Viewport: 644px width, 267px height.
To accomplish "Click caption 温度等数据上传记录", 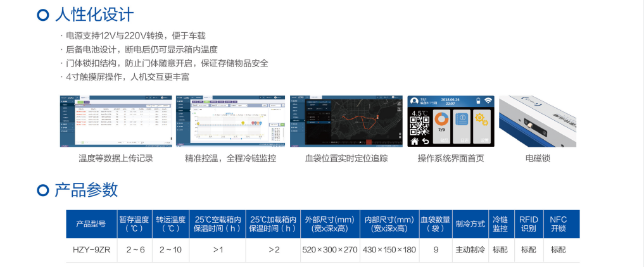I will (x=116, y=158).
